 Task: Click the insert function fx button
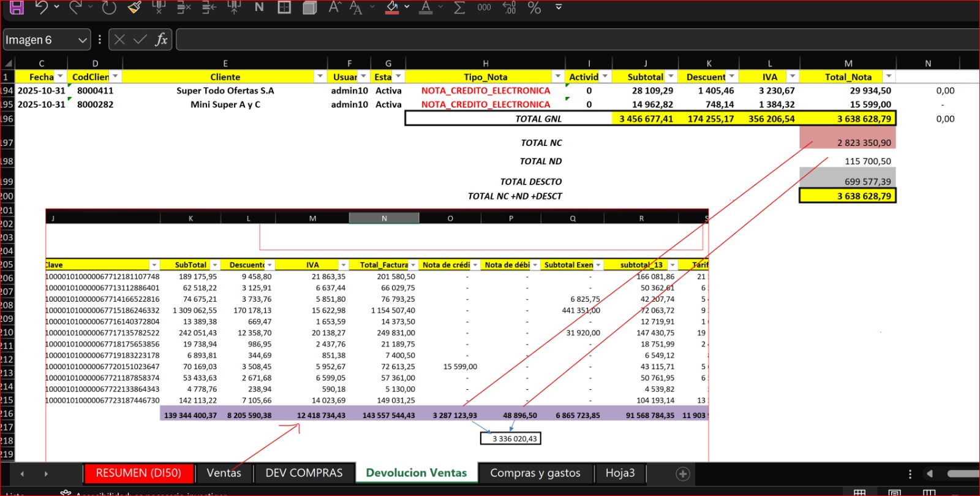(x=161, y=40)
